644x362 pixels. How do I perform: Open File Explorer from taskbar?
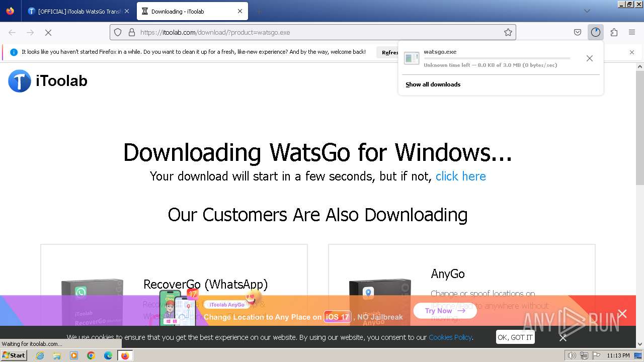(x=57, y=355)
